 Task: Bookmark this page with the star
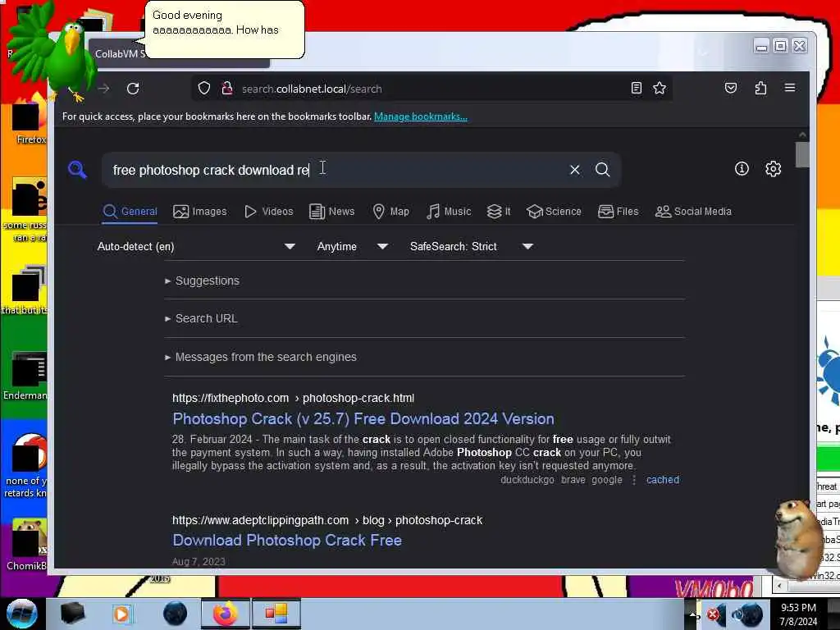point(660,89)
